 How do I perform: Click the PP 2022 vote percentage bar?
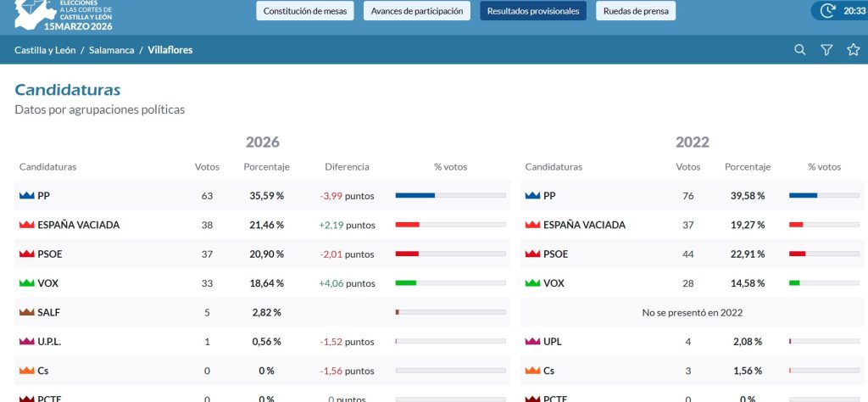tap(824, 195)
